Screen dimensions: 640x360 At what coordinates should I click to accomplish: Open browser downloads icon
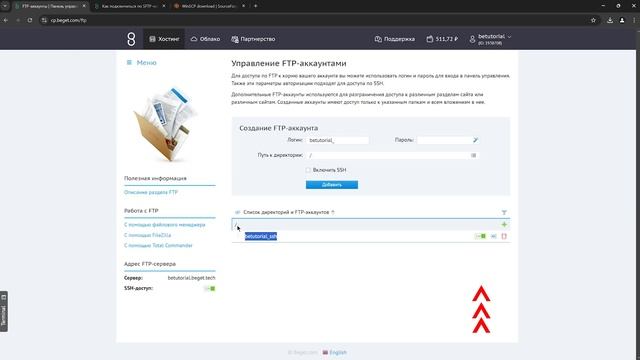(x=610, y=20)
